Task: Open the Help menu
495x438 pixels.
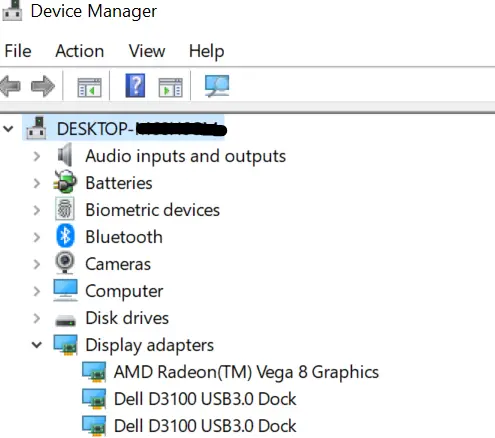Action: click(x=206, y=52)
